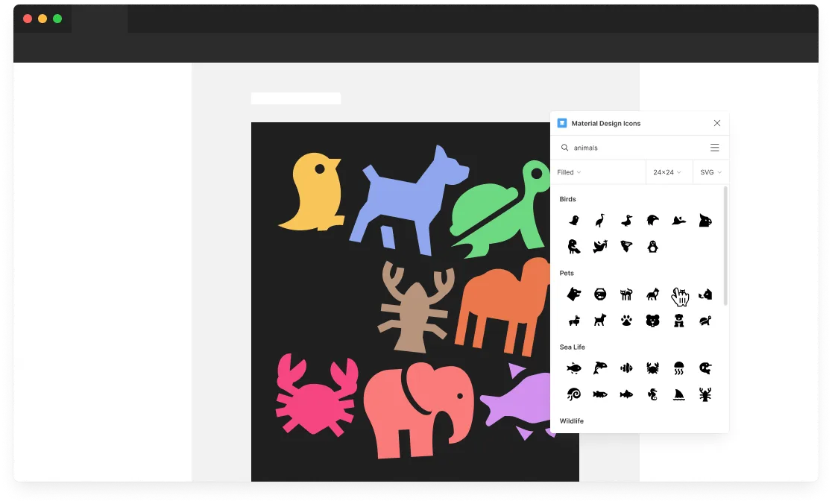Select the penguin icon in Birds
Viewport: 832px width, 504px height.
coord(652,247)
